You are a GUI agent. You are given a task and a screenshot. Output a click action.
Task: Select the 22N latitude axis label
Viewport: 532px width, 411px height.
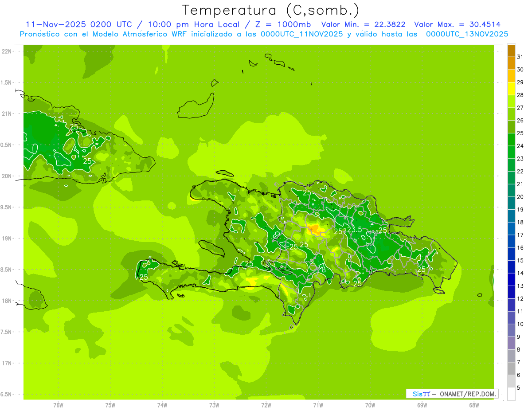[x=7, y=51]
